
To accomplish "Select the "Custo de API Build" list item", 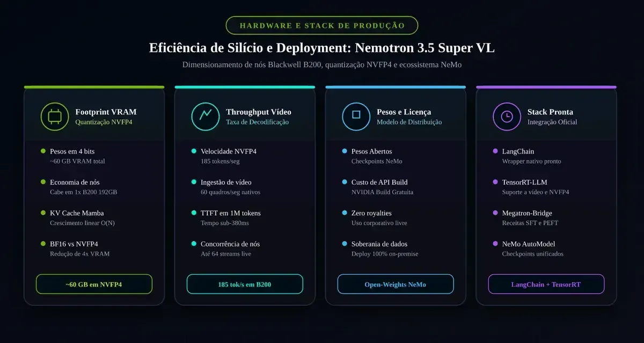I will (x=379, y=182).
